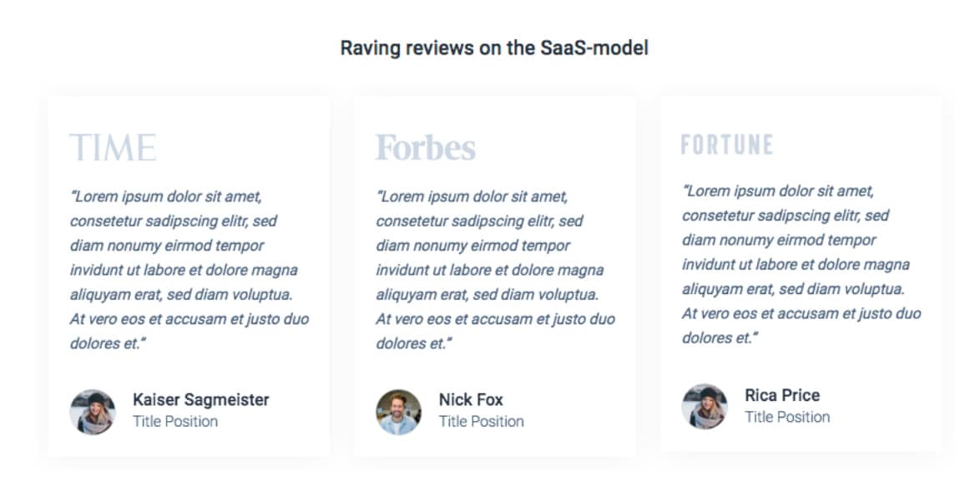Click the FORTUNE logo
Image resolution: width=980 pixels, height=502 pixels.
727,145
